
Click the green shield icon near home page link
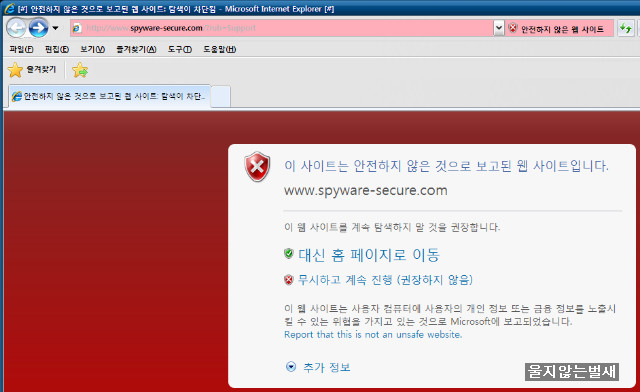[289, 254]
